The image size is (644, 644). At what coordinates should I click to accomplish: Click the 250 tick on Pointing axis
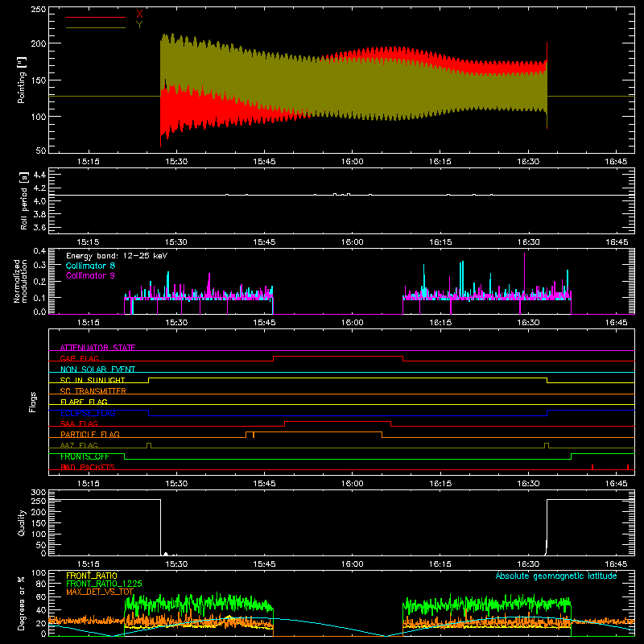(38, 9)
